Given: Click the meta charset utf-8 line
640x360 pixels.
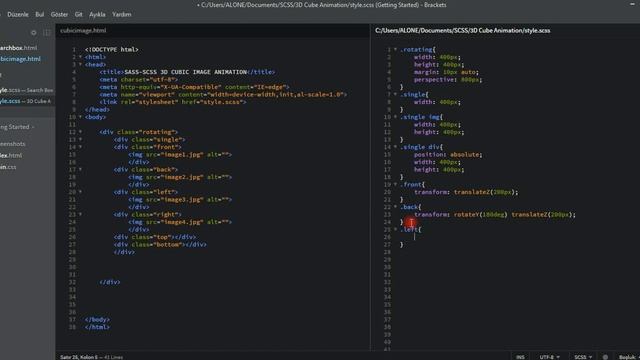Looking at the screenshot, I should (138, 80).
